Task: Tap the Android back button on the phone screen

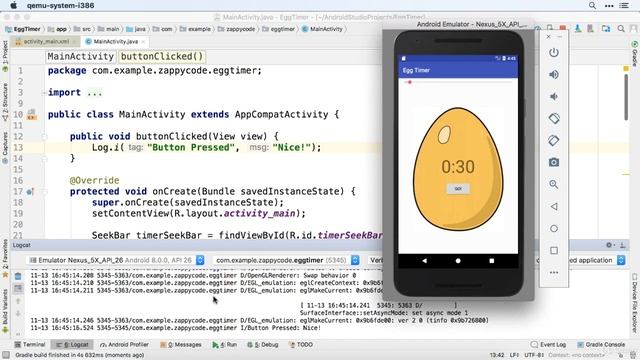Action: 424,260
